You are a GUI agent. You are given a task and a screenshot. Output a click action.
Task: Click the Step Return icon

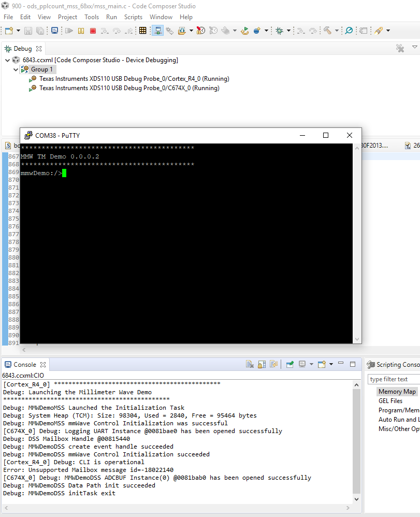tap(129, 31)
